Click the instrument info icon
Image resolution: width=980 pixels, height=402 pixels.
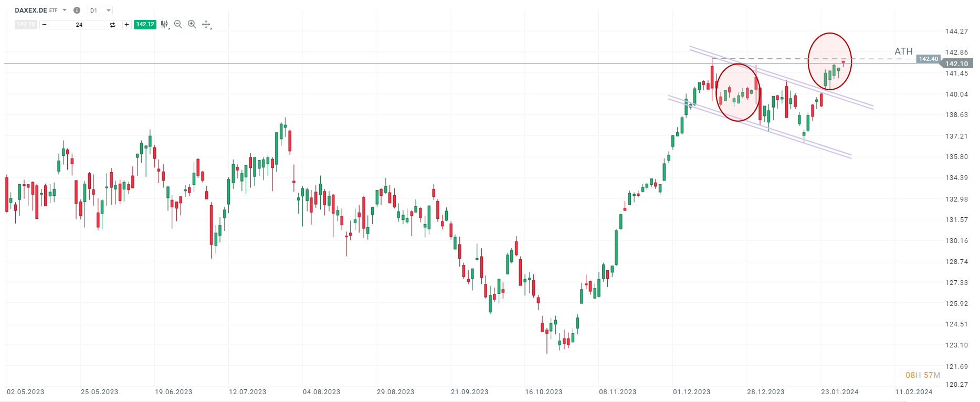(77, 10)
